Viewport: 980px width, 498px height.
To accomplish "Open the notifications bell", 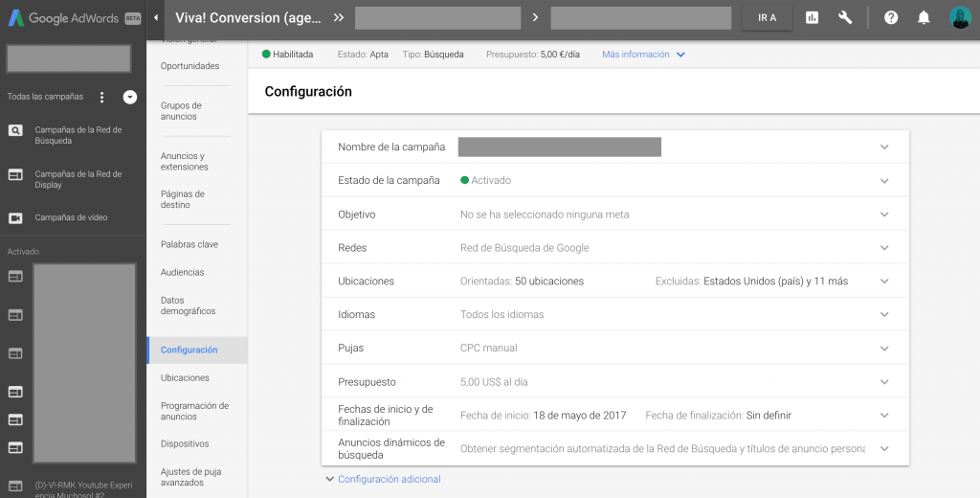I will 924,18.
